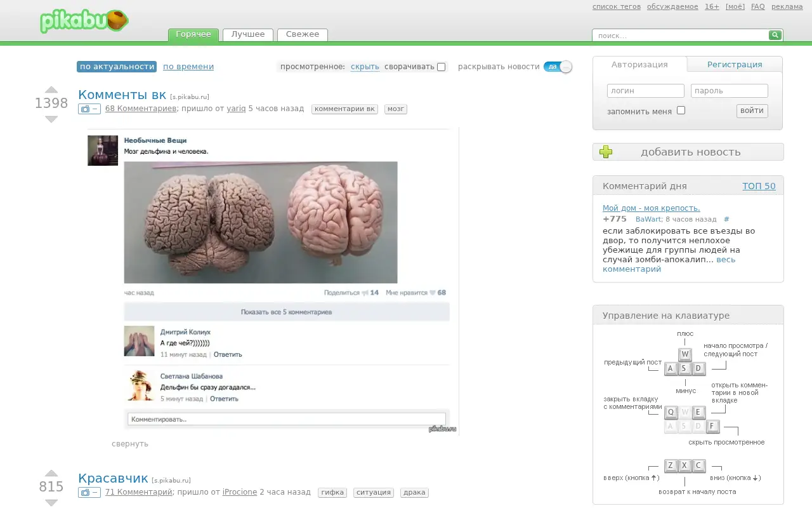The height and width of the screenshot is (508, 812).
Task: Click the "войти" login button
Action: coord(752,110)
